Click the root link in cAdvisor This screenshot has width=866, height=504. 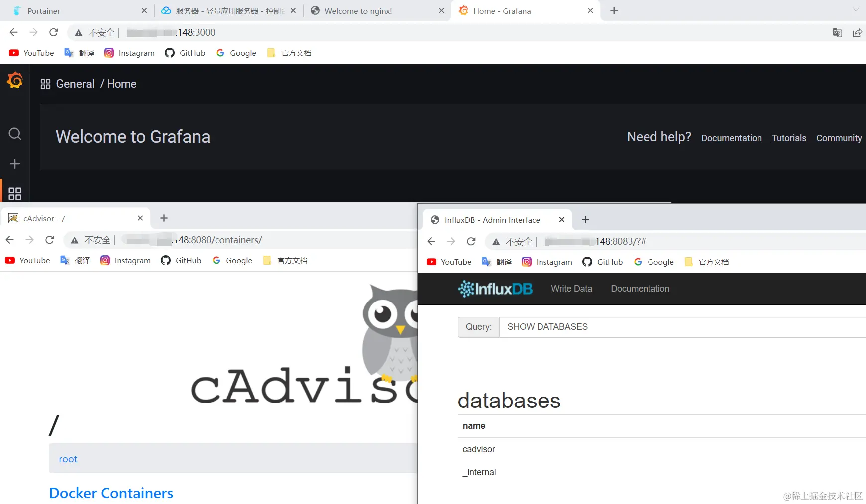68,459
